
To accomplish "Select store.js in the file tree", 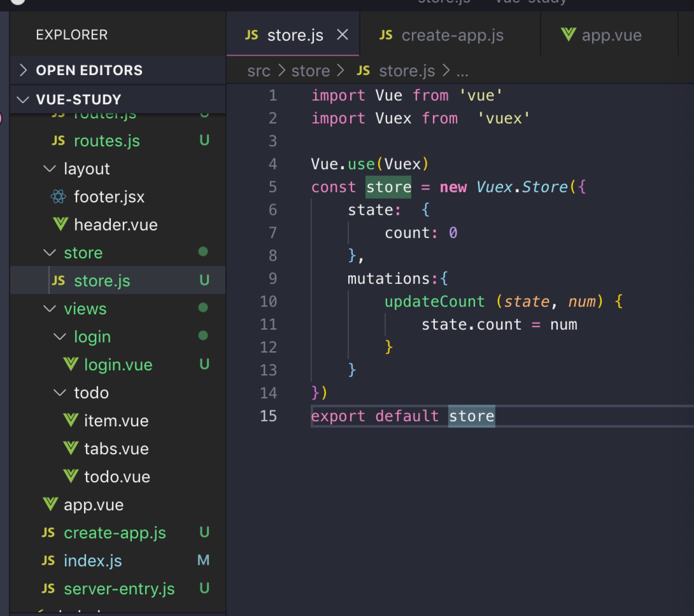I will pos(118,280).
